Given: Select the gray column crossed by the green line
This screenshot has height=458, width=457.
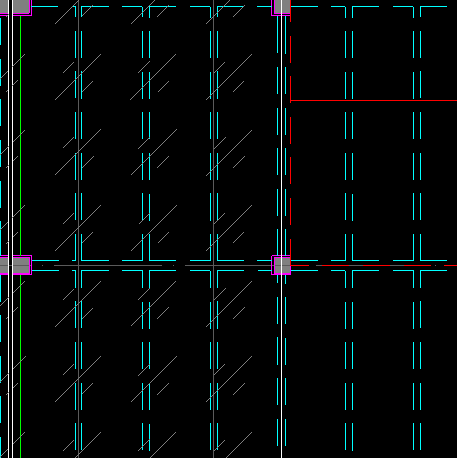Looking at the screenshot, I should pyautogui.click(x=15, y=265).
